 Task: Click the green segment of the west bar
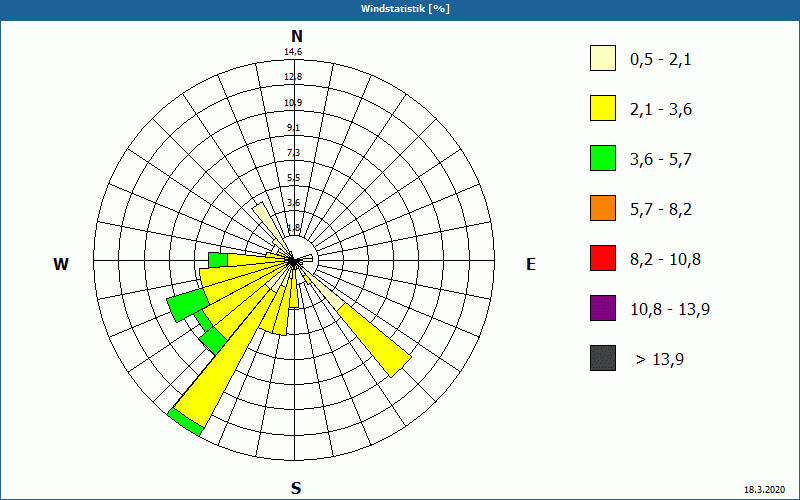218,260
